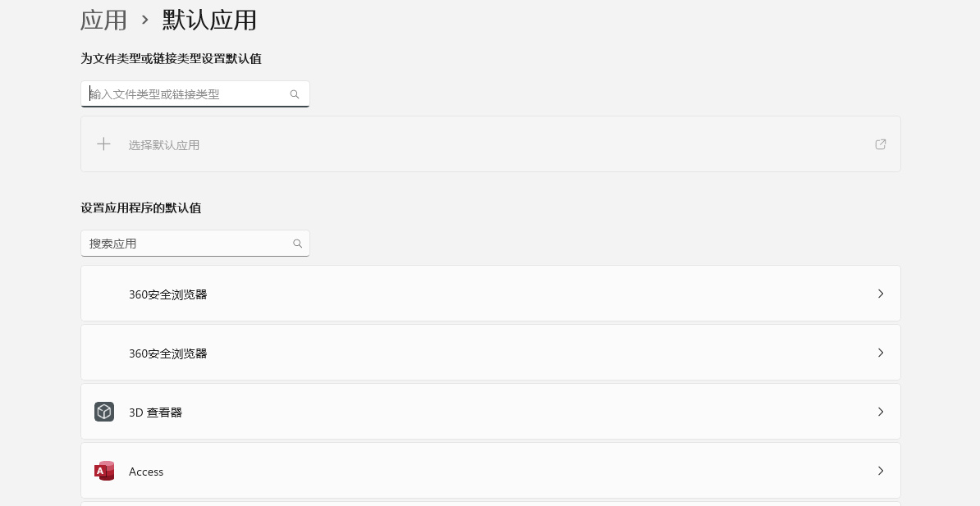Open the upper 360安全浏览器 list entry
980x506 pixels.
pyautogui.click(x=491, y=294)
